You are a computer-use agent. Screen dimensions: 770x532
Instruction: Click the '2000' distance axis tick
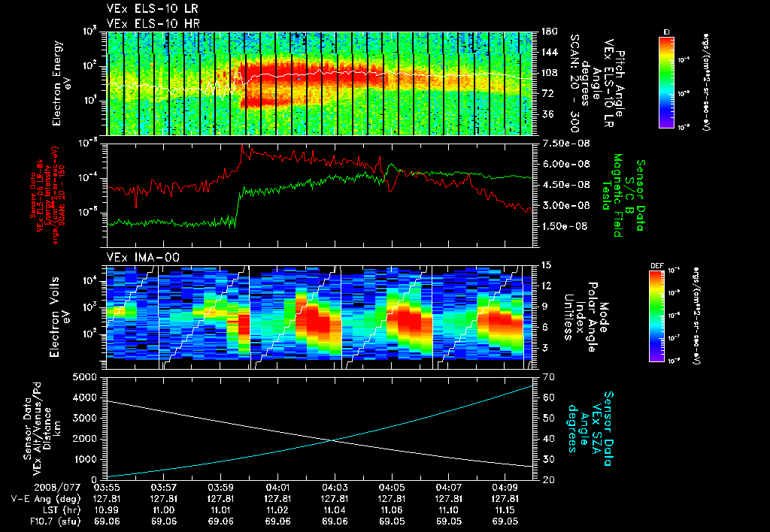[85, 439]
